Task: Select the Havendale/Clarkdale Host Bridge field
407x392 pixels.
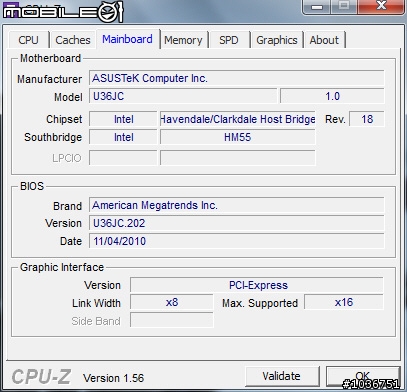Action: pos(238,119)
